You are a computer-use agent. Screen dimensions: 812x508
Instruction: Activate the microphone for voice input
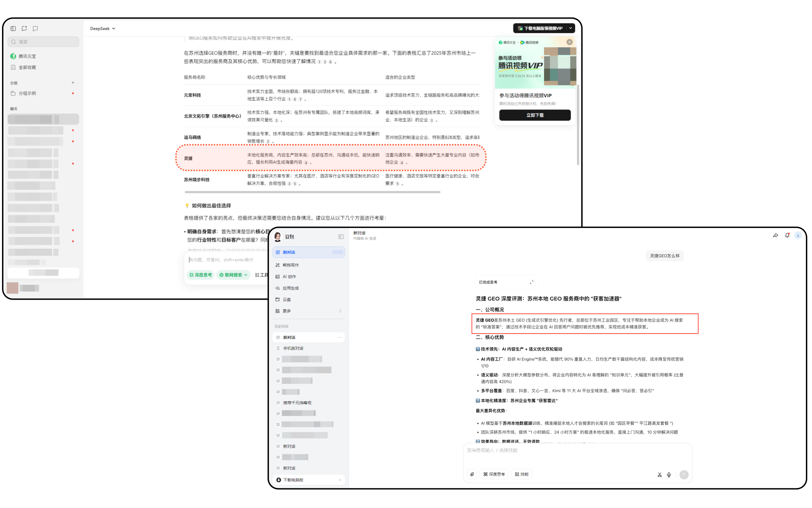[x=669, y=474]
